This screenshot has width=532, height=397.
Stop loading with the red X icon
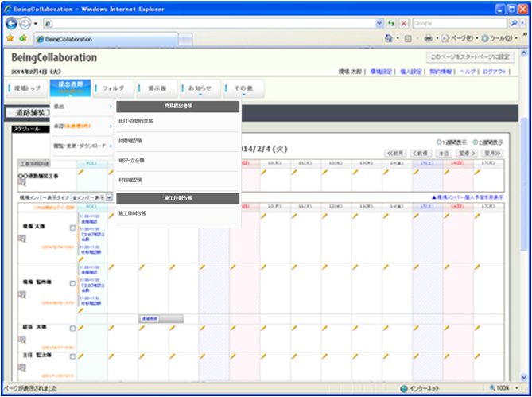[404, 23]
